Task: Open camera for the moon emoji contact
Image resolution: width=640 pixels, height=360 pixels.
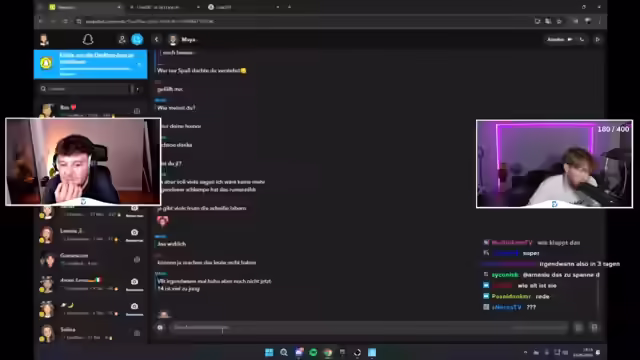Action: pos(134,306)
